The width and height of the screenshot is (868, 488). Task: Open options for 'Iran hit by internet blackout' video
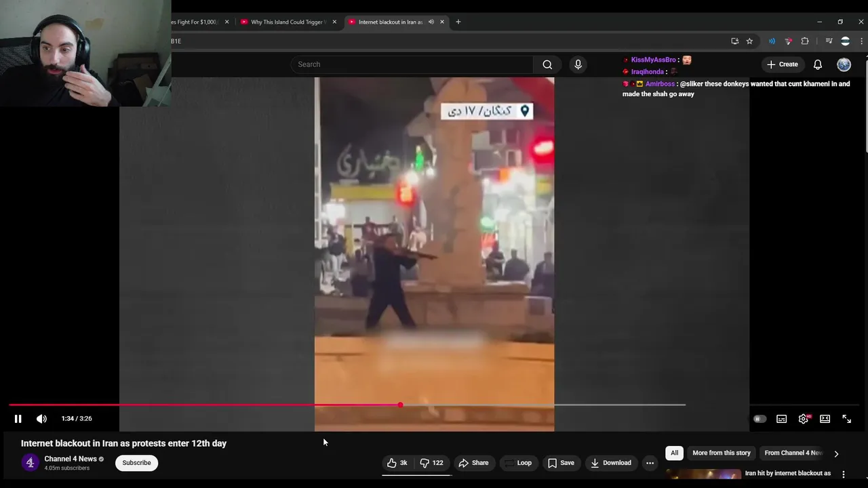coord(844,474)
